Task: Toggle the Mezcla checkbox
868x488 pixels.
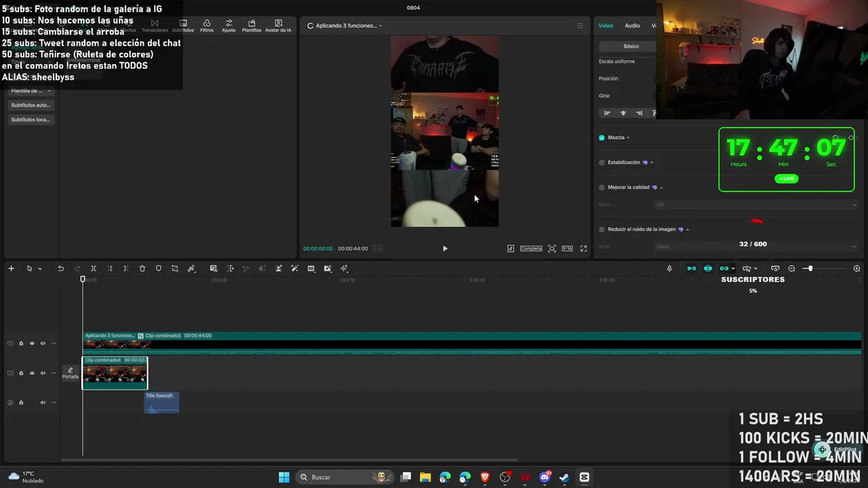Action: coord(601,138)
